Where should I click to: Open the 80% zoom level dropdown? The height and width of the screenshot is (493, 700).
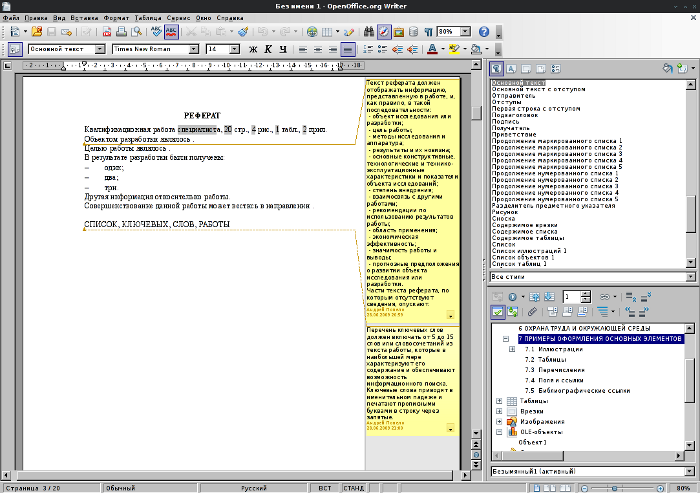tap(467, 32)
